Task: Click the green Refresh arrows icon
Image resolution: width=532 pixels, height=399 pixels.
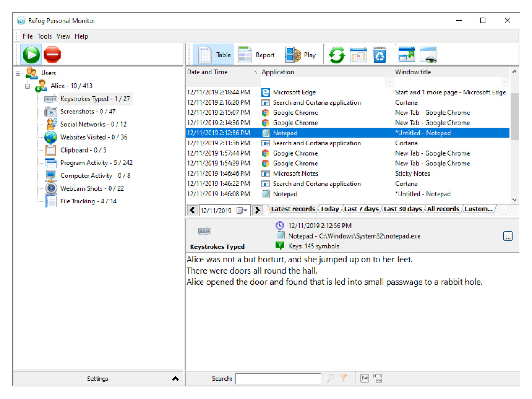Action: [336, 55]
